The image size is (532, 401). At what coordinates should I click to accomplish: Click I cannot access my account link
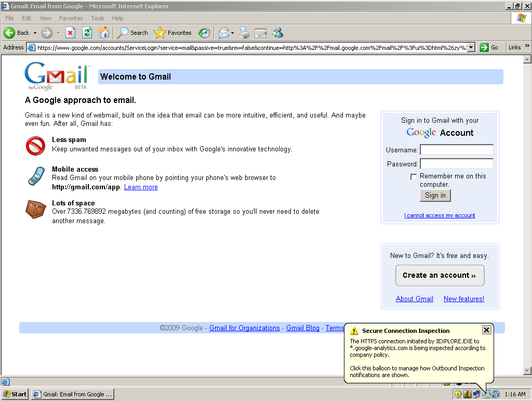coord(440,216)
